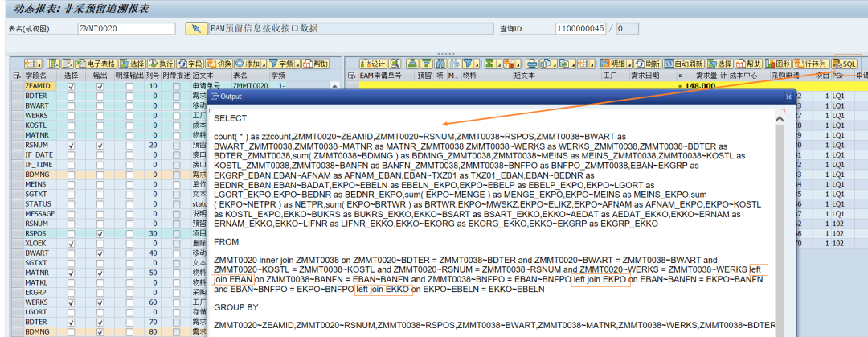Uncheck 输出 checkbox for ZEAMID
868x337 pixels.
tap(100, 87)
